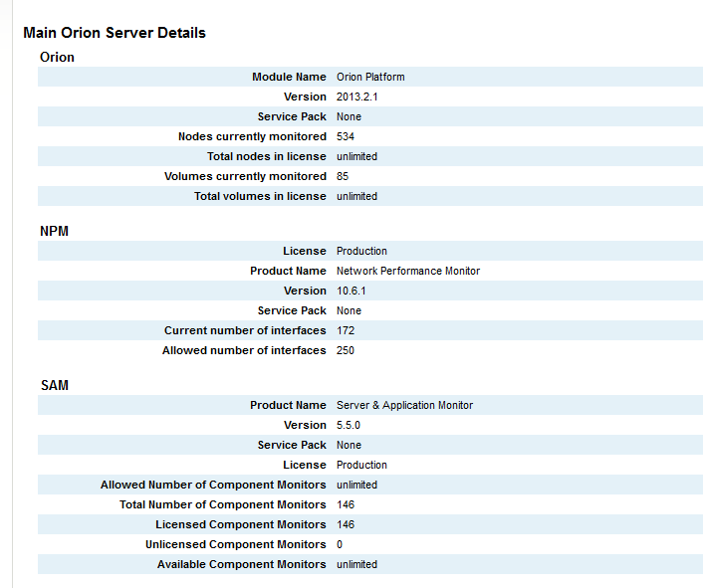The image size is (703, 588).
Task: Click the Allowed Number of Component Monitors value
Action: click(x=356, y=485)
